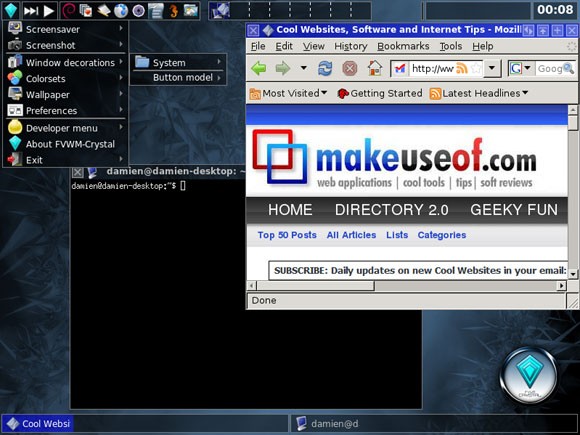Click the search magnifier icon
The image size is (580, 435).
[568, 68]
